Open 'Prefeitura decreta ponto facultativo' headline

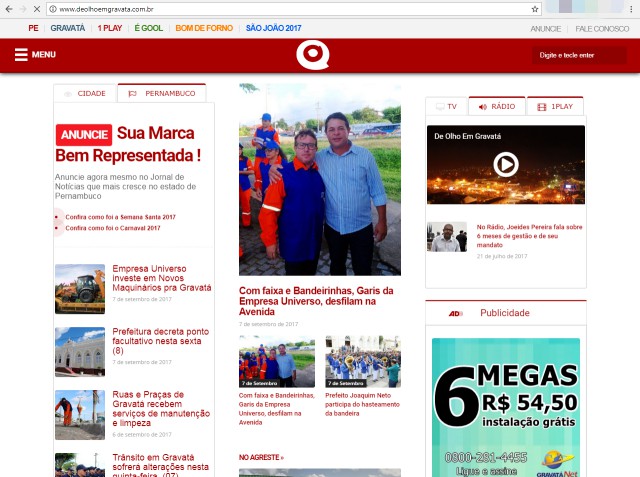[x=161, y=341]
